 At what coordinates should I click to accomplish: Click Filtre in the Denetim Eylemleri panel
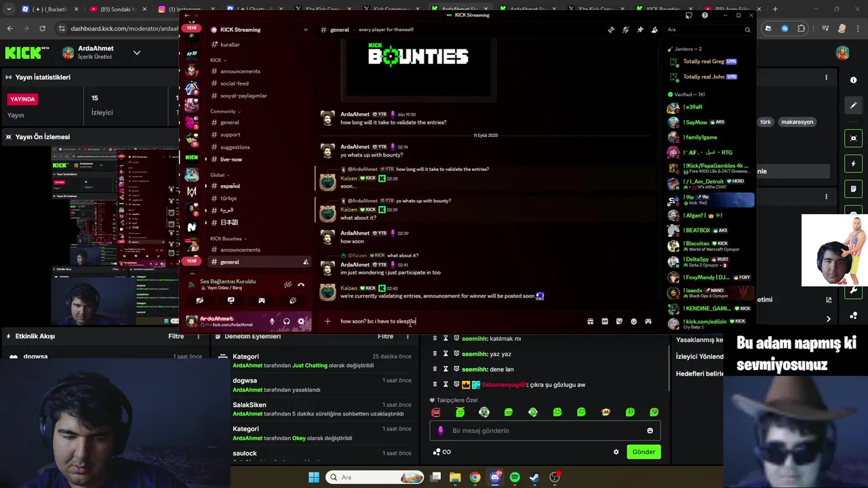click(x=385, y=336)
